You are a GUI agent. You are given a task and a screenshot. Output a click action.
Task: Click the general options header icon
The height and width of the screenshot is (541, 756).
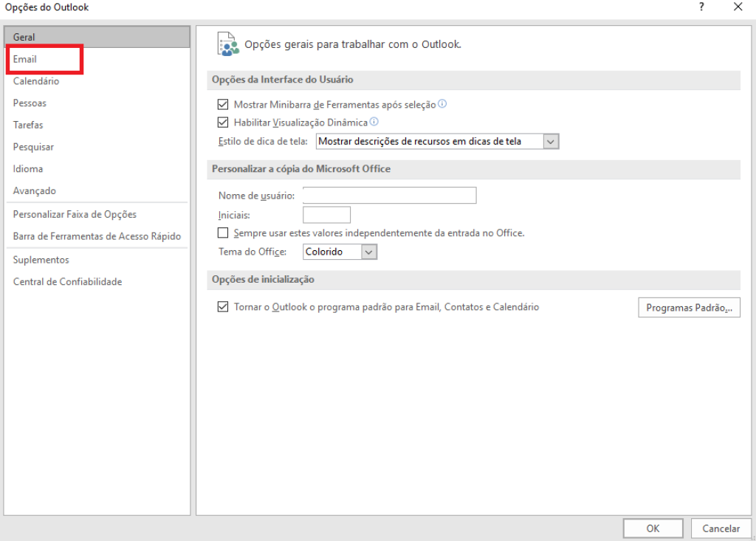[228, 44]
